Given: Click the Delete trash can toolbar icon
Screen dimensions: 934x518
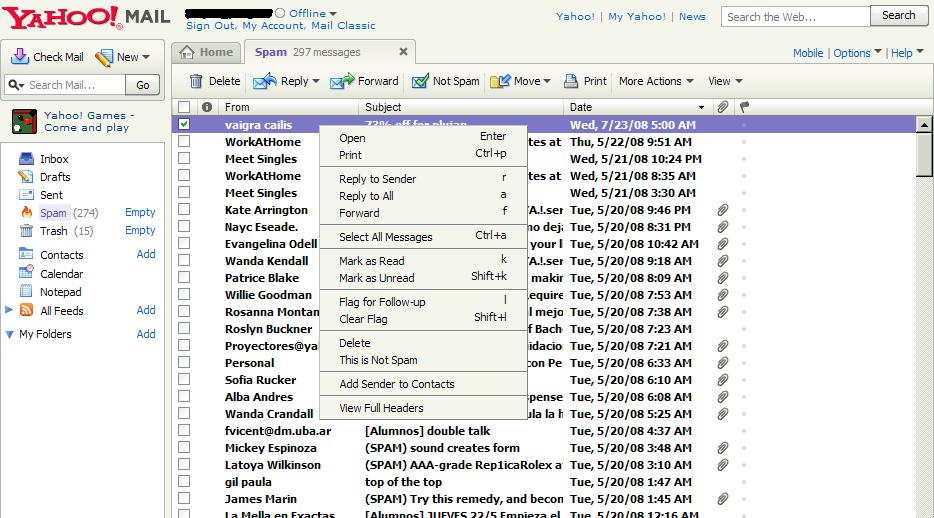Looking at the screenshot, I should tap(196, 81).
